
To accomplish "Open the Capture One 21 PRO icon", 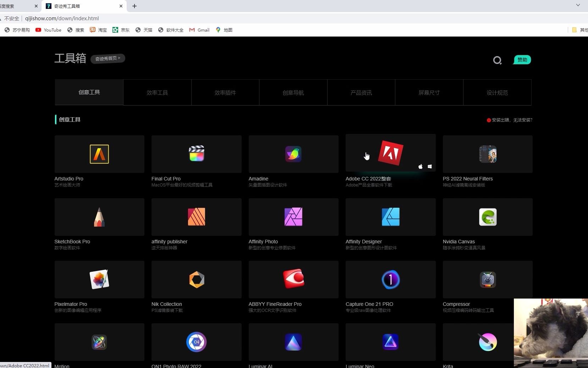I will click(x=390, y=280).
